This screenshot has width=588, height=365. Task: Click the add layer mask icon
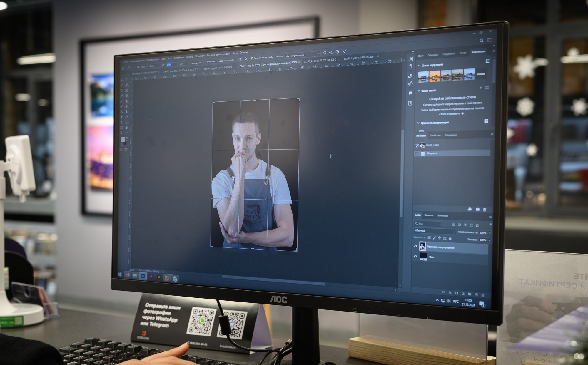point(456,293)
